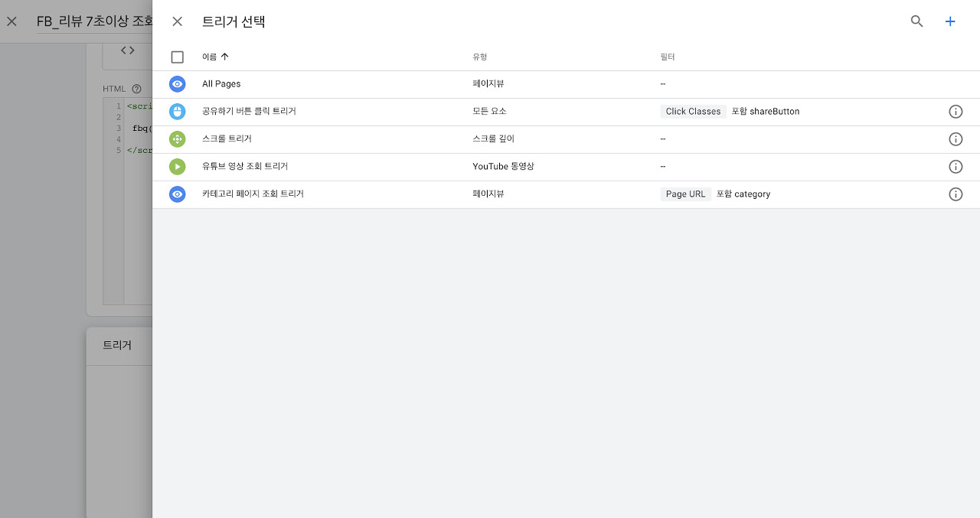Screen dimensions: 980x518
Task: Open info for 카테고리 페이지 조회 트리거
Action: 955,194
